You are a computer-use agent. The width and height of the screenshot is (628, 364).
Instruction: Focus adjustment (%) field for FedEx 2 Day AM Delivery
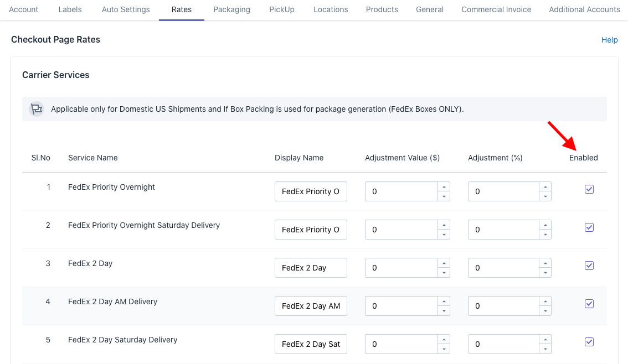tap(503, 306)
